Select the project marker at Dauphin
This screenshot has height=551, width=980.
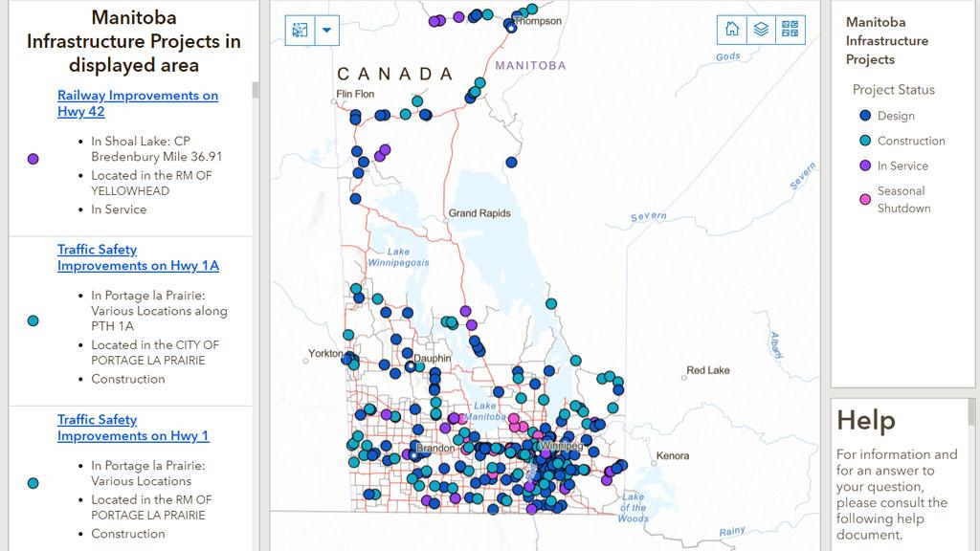(x=411, y=365)
